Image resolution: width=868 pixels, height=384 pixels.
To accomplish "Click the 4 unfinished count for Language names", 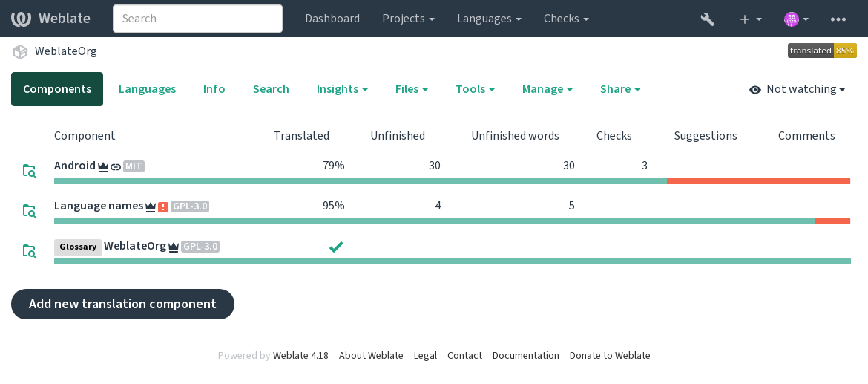I will [438, 206].
